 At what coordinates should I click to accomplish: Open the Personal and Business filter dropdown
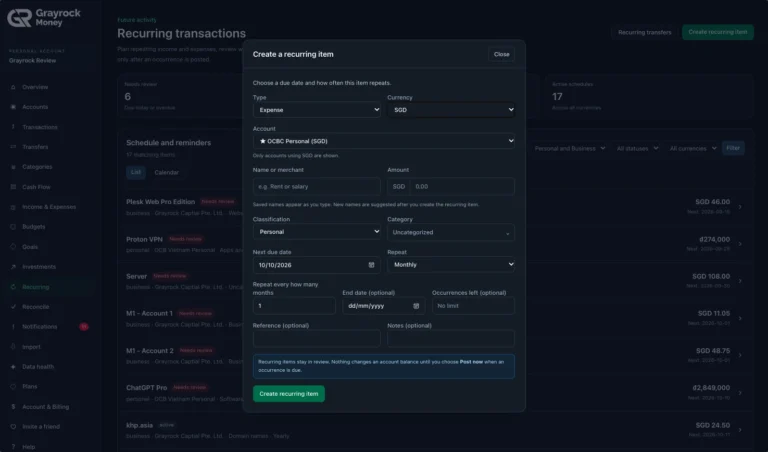tap(570, 148)
